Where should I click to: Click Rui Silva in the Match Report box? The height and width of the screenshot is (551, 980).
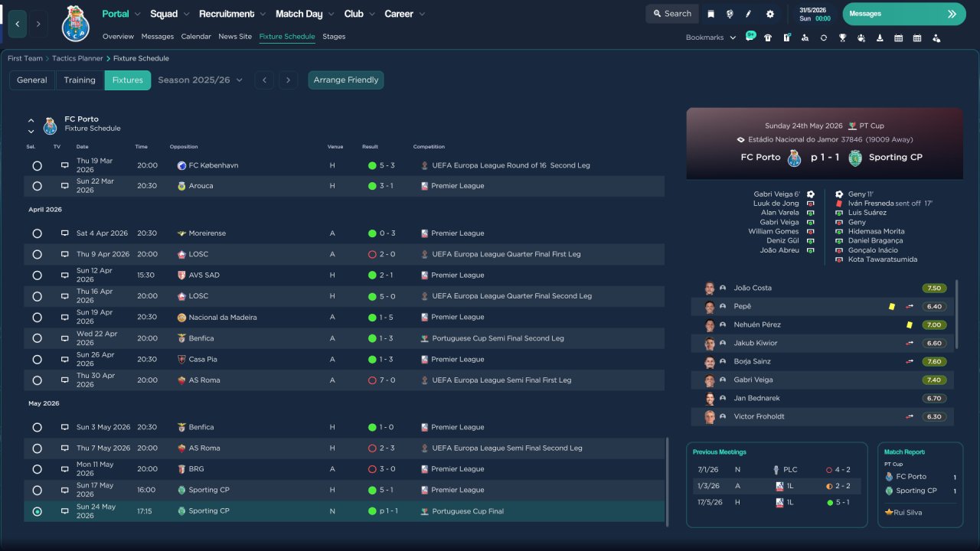pos(908,513)
